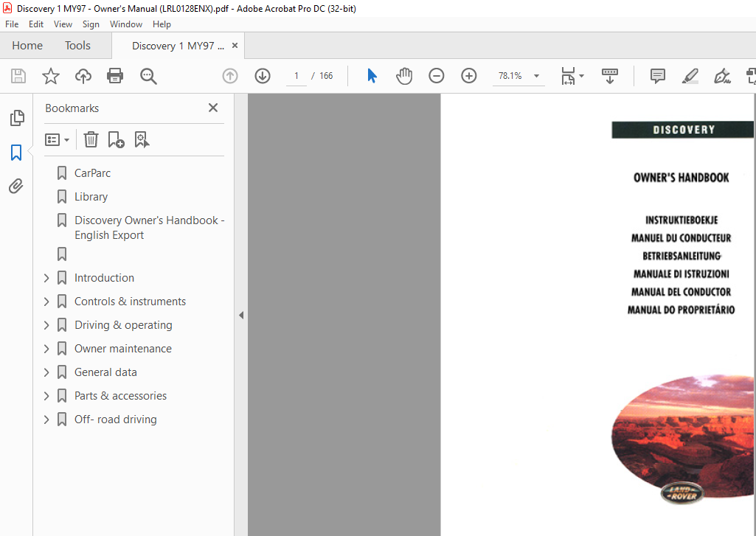Select the Introduction bookmark label

coord(104,278)
